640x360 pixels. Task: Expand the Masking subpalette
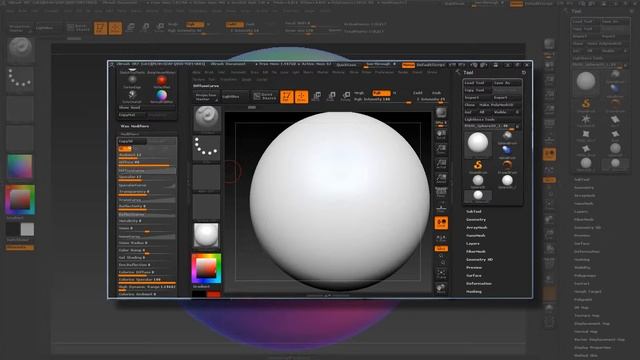[x=474, y=291]
